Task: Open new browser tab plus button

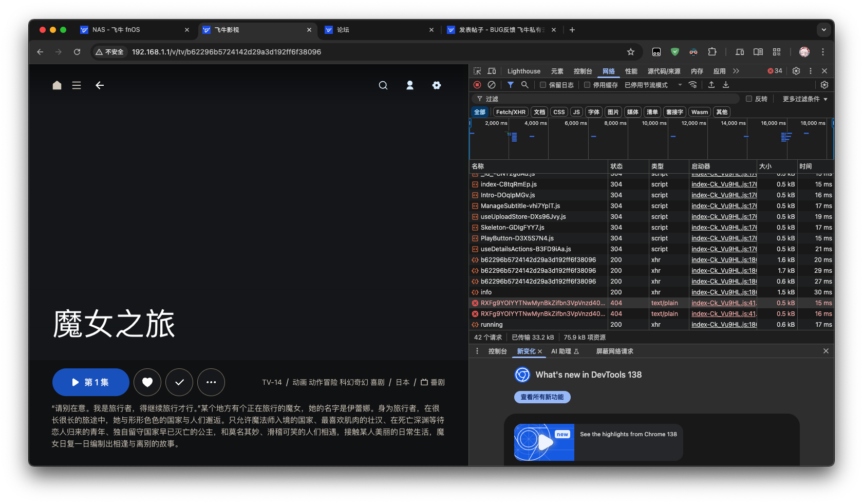Action: click(572, 30)
